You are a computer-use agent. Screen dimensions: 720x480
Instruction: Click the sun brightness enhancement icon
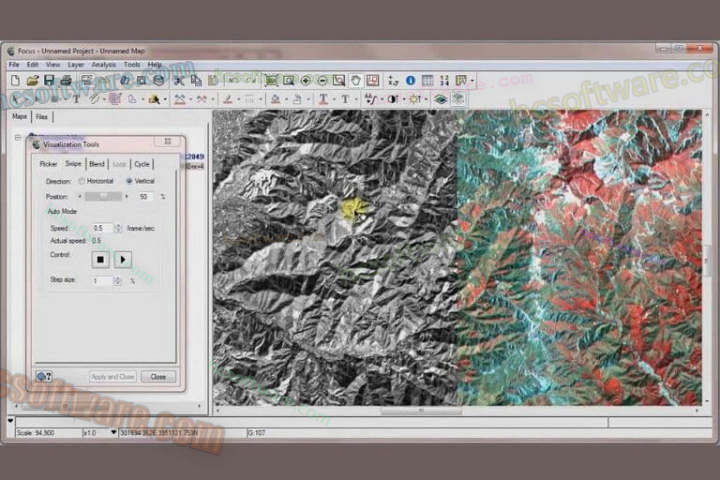pyautogui.click(x=415, y=99)
